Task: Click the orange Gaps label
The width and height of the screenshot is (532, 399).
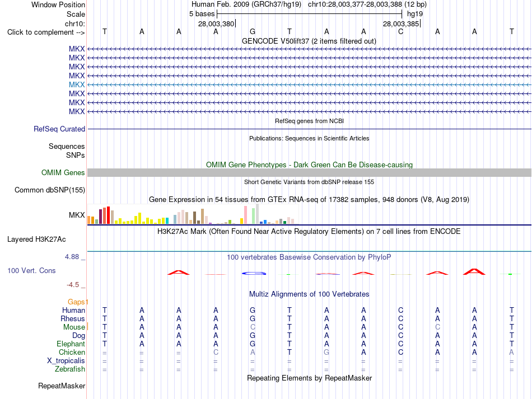Action: [x=76, y=302]
